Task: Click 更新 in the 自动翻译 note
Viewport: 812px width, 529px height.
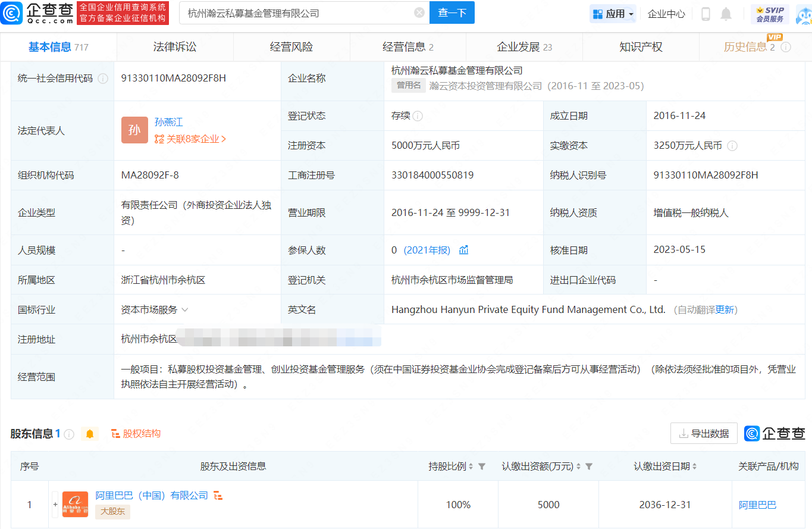Action: [x=724, y=310]
